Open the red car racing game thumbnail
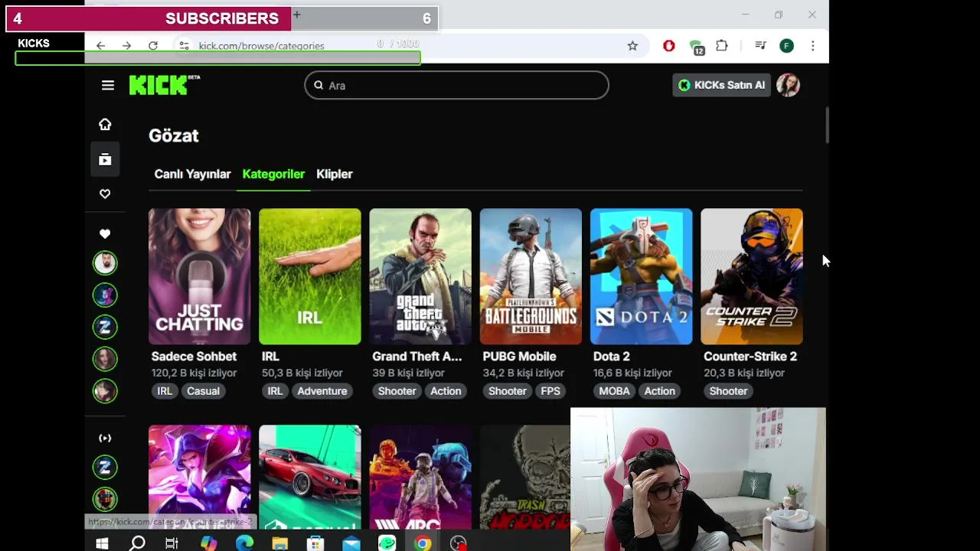980x551 pixels. (x=309, y=477)
